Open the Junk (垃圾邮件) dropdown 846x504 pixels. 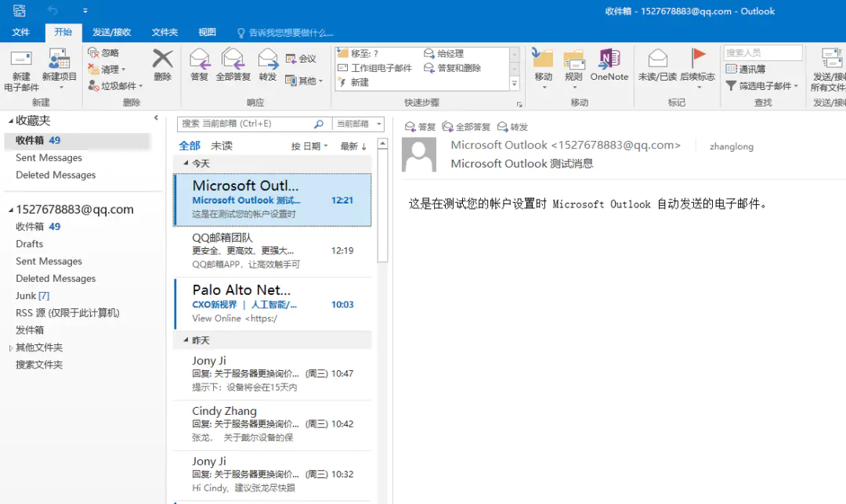click(115, 86)
